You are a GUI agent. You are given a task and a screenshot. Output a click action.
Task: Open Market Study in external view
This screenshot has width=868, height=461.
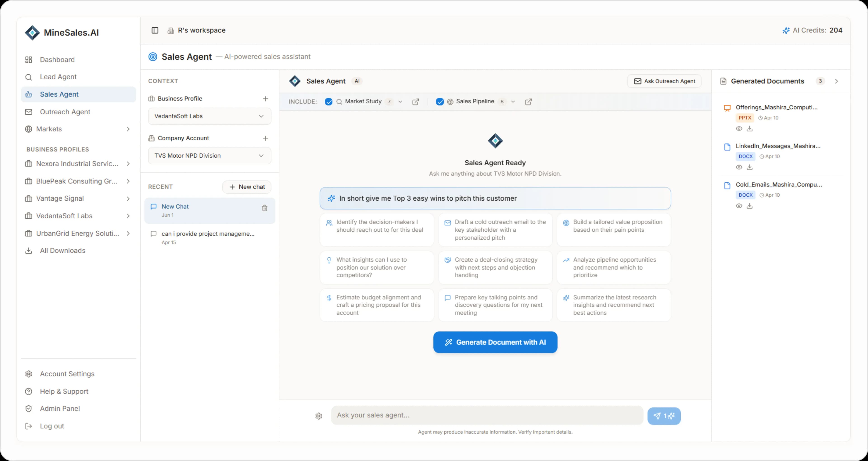(x=415, y=102)
